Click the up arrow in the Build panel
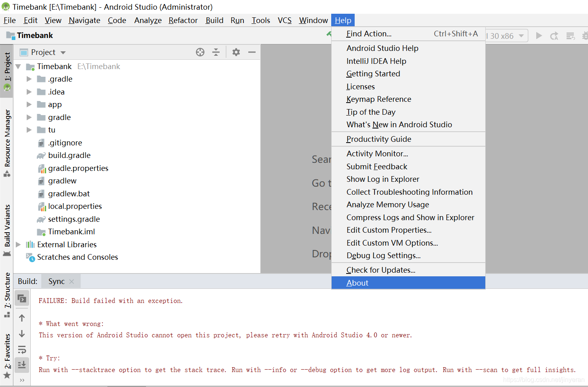The height and width of the screenshot is (387, 588). [x=22, y=318]
